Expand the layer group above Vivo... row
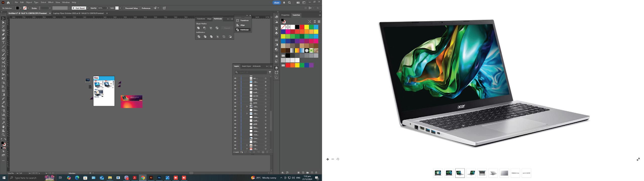Viewport: 644px width, 181px height. (247, 107)
